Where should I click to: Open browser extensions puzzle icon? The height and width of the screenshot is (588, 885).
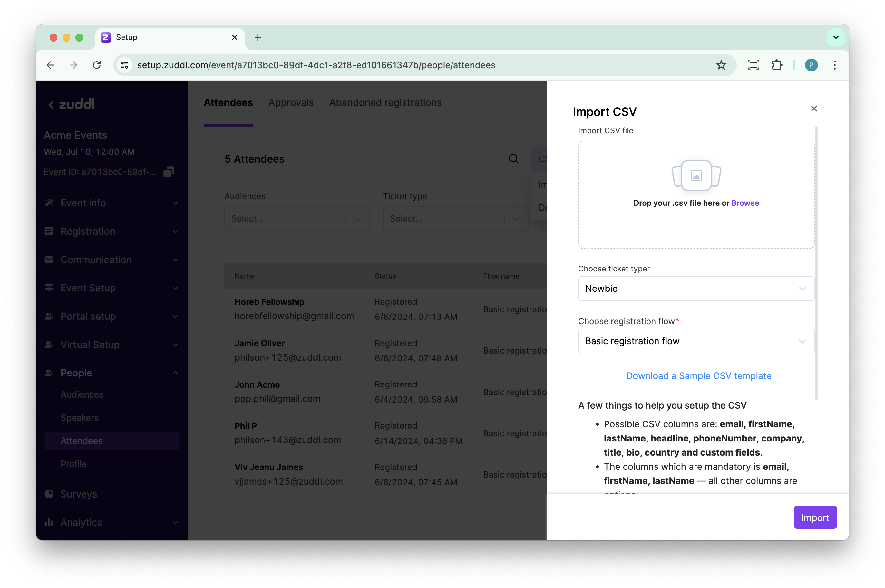click(x=776, y=65)
